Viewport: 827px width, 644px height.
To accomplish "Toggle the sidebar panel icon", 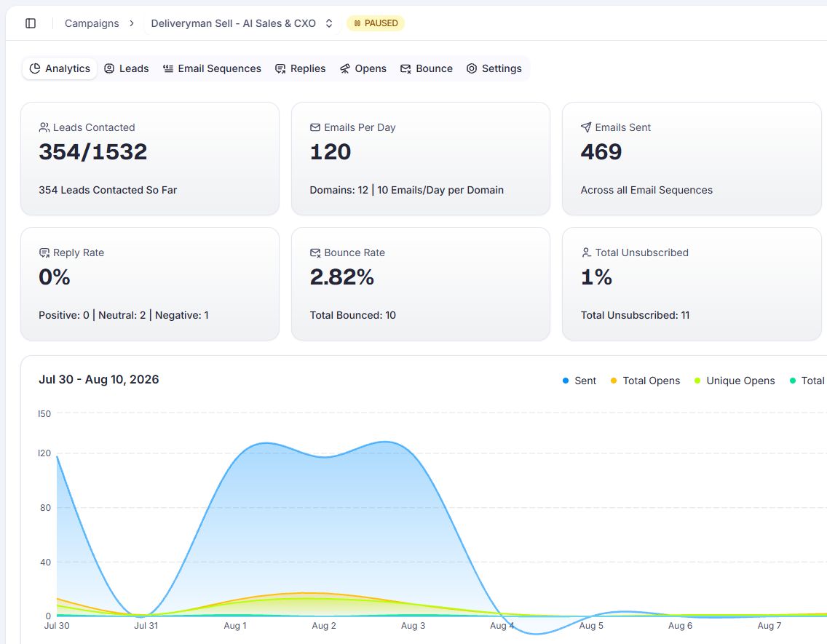I will 31,23.
